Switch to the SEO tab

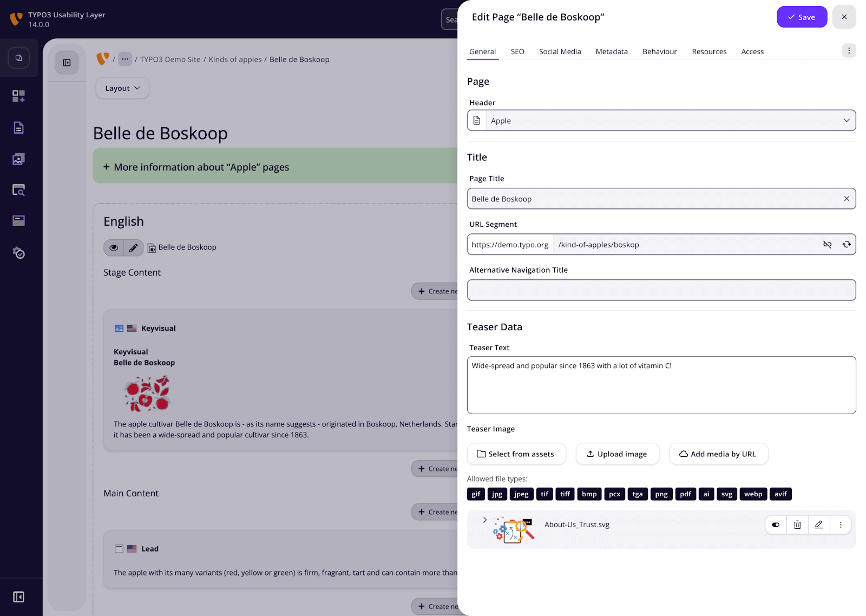(x=517, y=51)
